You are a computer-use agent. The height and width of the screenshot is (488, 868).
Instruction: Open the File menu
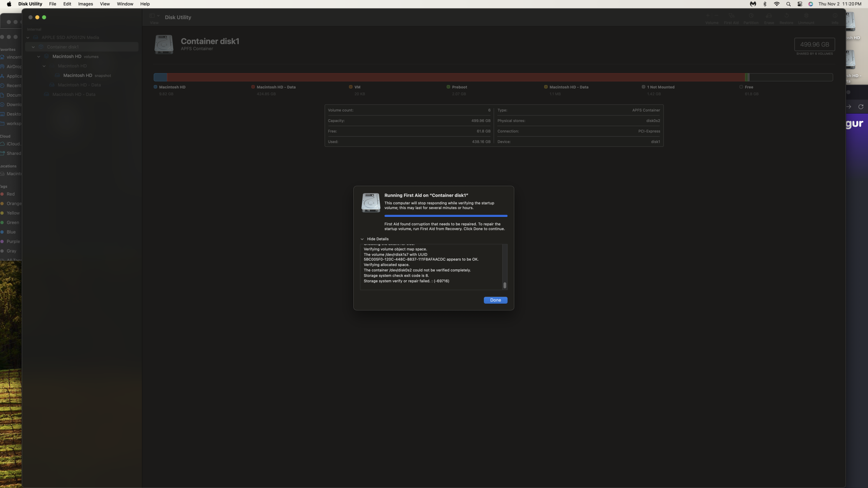tap(53, 4)
